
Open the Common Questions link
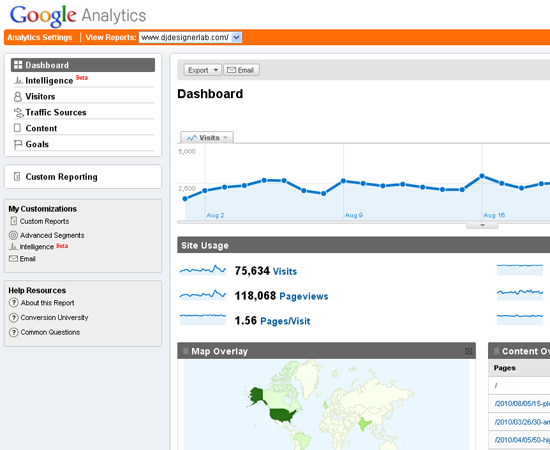pos(50,332)
